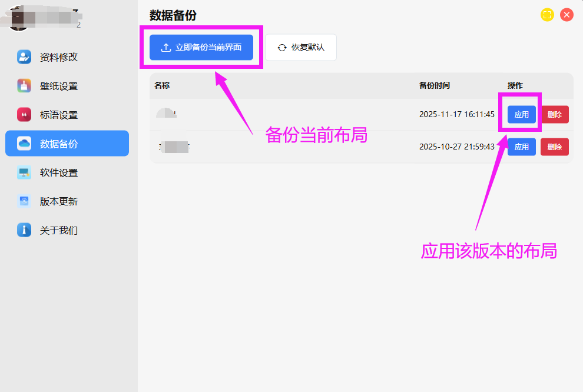Apply the backup from 2025-10-27 21:59:43
The width and height of the screenshot is (583, 392).
(x=521, y=147)
